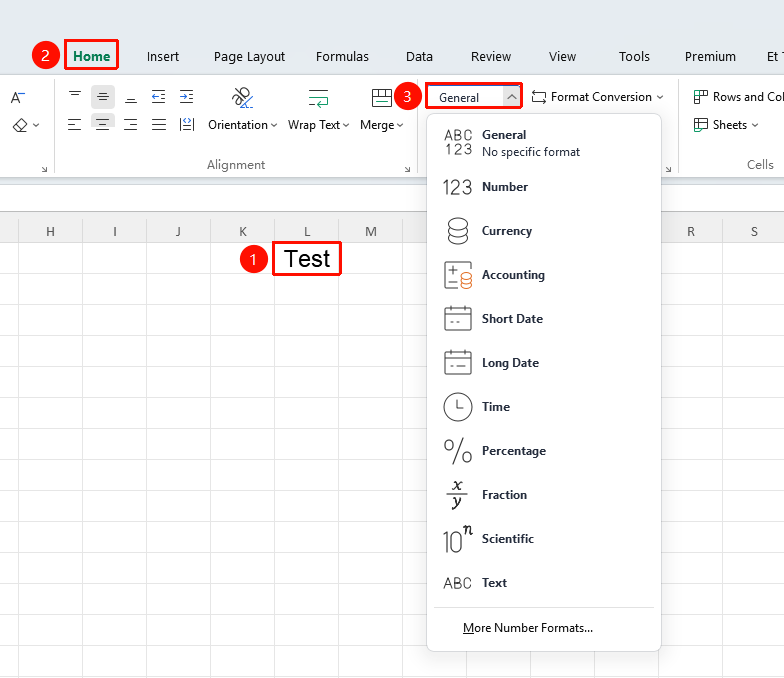Increase indent in Alignment group
The image size is (784, 678).
pos(186,96)
